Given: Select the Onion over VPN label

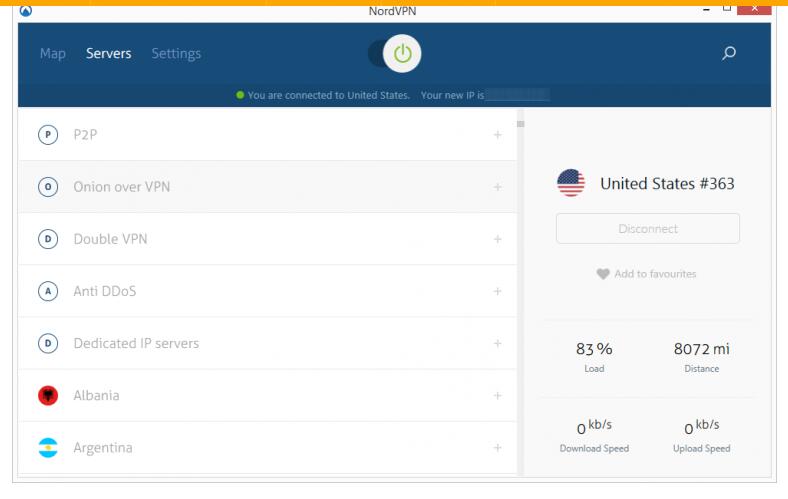Looking at the screenshot, I should coord(122,187).
